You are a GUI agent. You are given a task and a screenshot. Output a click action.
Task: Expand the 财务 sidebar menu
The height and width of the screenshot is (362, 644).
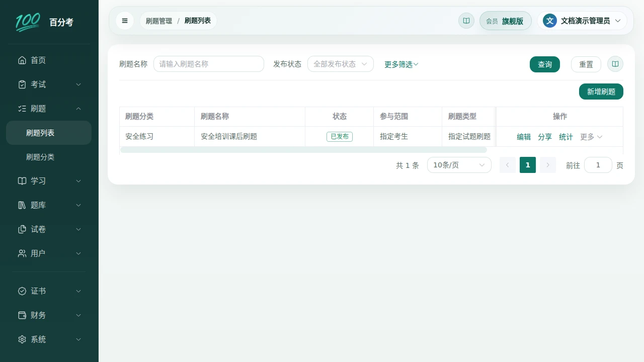point(49,315)
